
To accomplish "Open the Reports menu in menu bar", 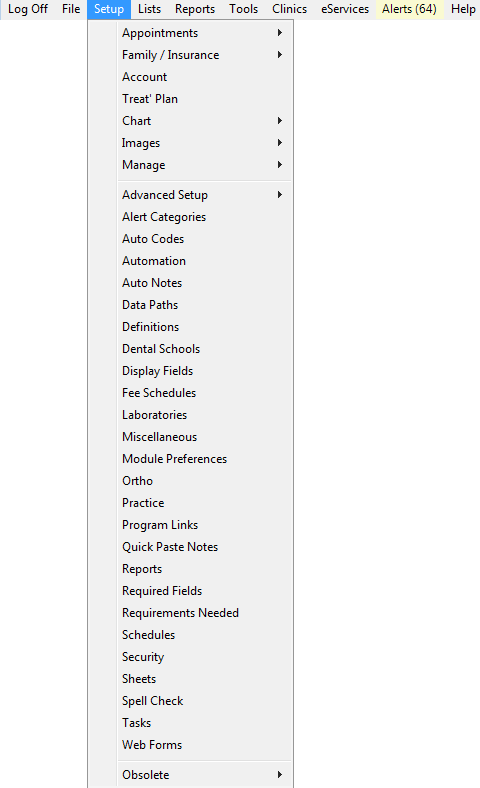I will point(195,9).
